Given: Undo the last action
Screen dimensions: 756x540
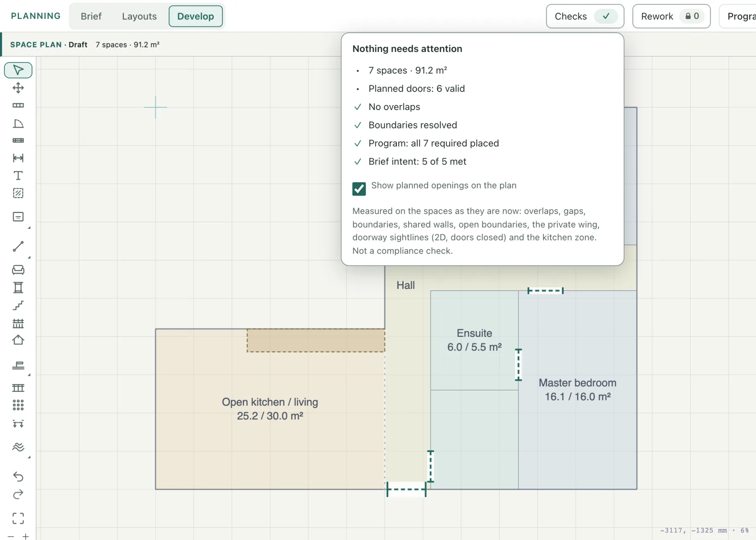Looking at the screenshot, I should point(18,476).
